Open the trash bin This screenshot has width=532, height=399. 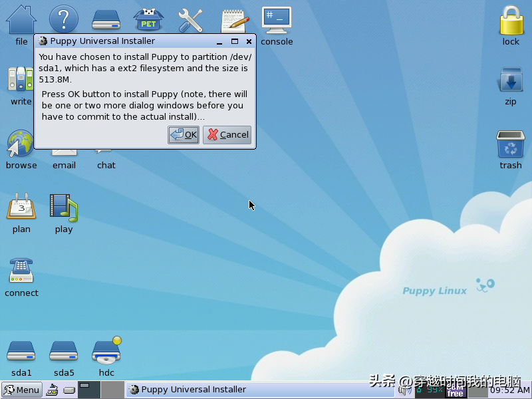(510, 144)
